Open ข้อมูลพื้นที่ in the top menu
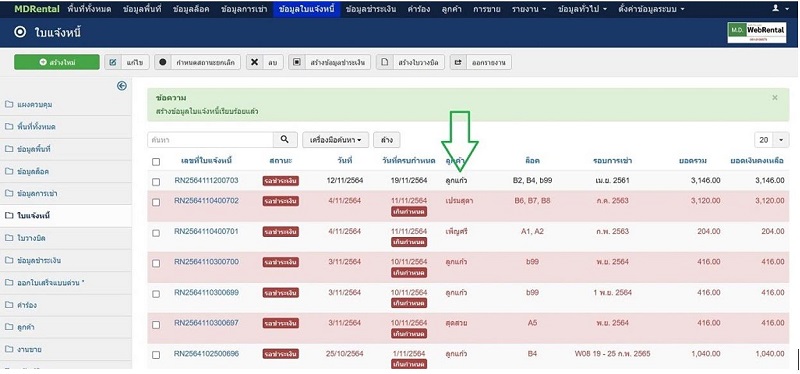 [x=141, y=9]
